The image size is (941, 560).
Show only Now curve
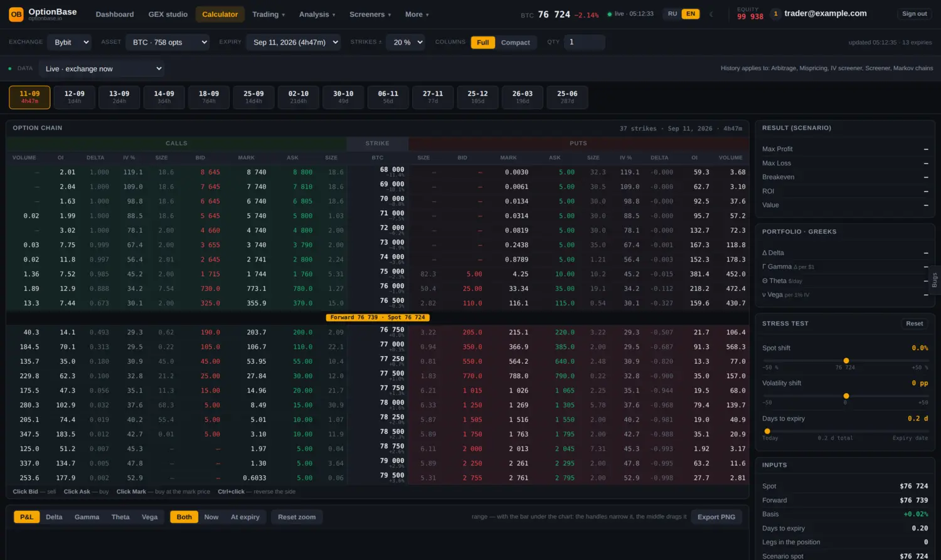(x=211, y=517)
